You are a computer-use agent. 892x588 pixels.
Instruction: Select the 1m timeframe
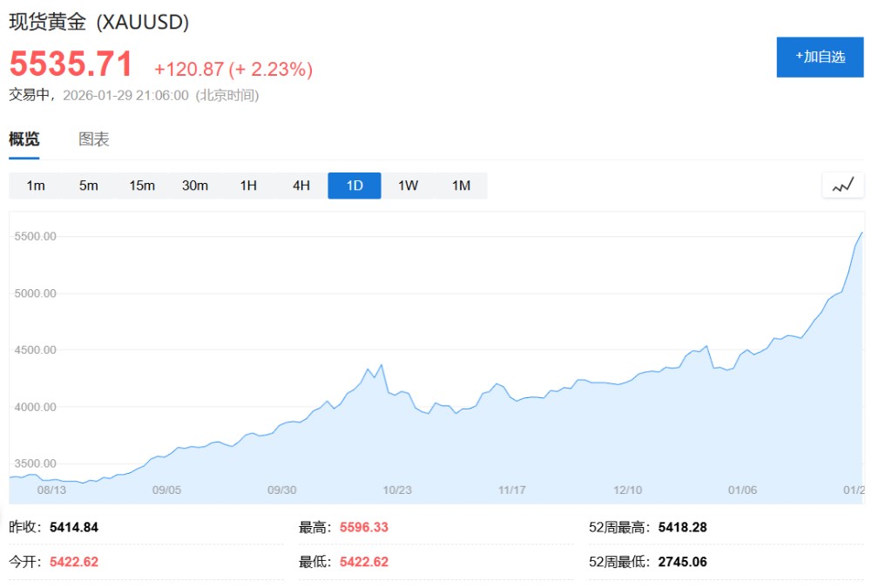(36, 186)
